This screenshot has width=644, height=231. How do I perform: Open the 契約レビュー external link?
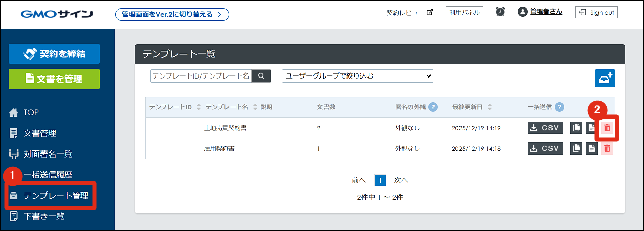tap(409, 13)
